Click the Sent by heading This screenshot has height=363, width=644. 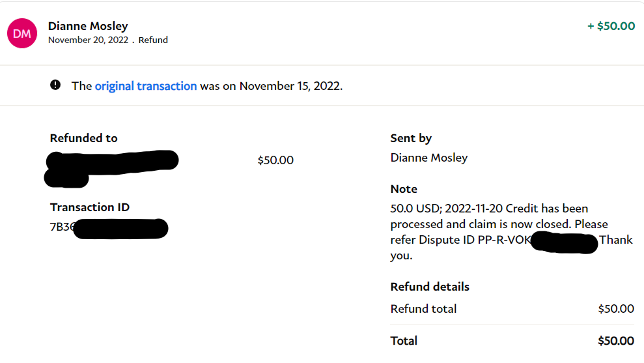click(411, 138)
